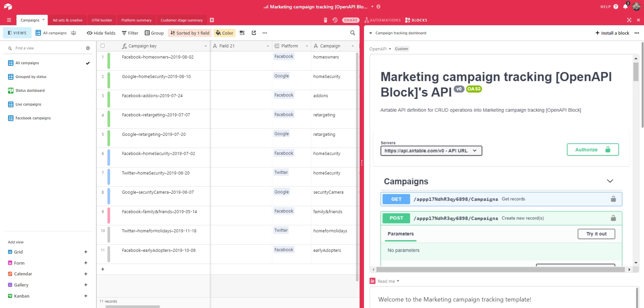Open the user profile avatar
This screenshot has height=308, width=644.
point(636,6)
